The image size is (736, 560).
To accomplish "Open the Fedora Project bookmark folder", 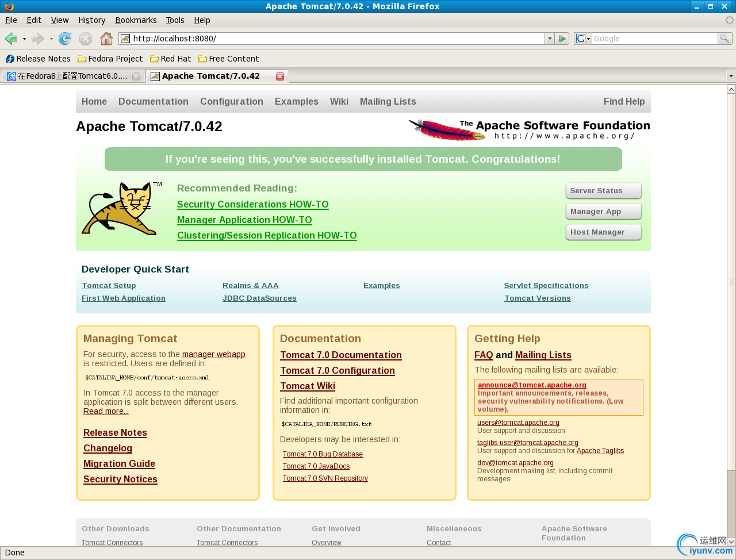I will point(110,59).
